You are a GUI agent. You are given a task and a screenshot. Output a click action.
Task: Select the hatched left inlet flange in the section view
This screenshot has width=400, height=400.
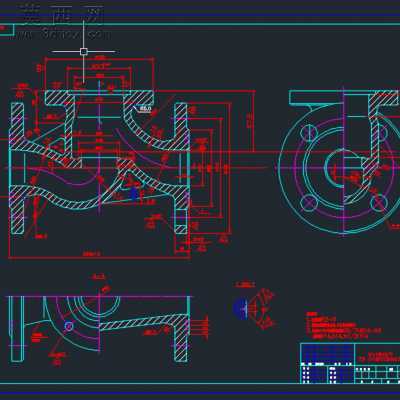pos(17,127)
